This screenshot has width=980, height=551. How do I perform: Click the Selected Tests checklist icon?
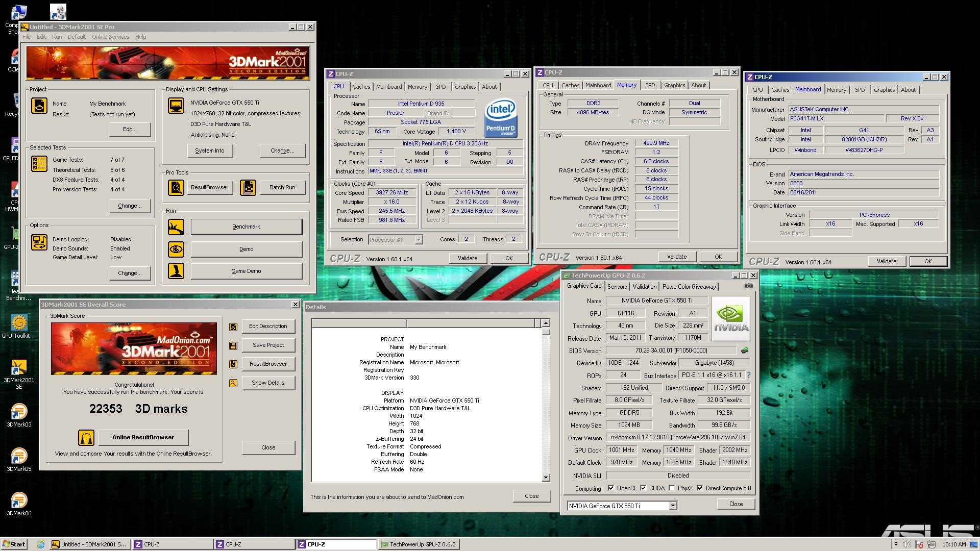(x=39, y=163)
